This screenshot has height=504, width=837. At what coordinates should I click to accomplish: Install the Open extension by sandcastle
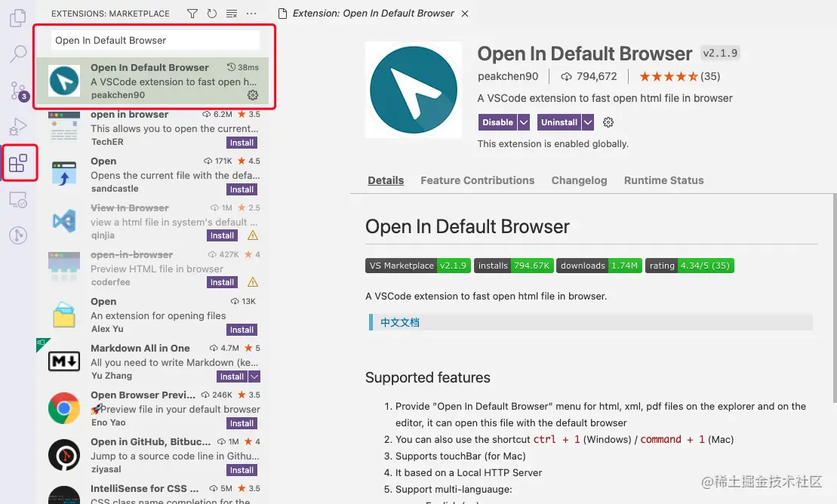click(242, 189)
